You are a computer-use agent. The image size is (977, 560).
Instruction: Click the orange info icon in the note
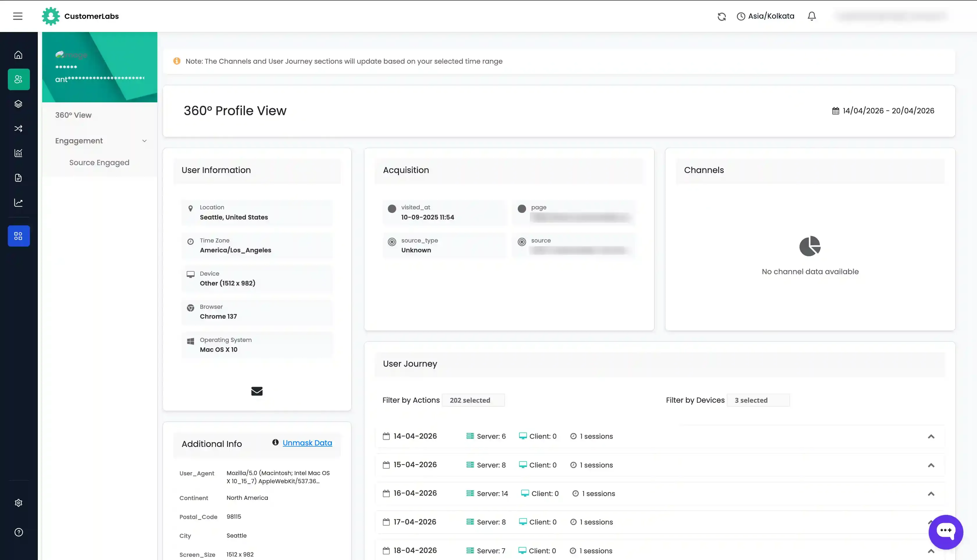pos(177,61)
